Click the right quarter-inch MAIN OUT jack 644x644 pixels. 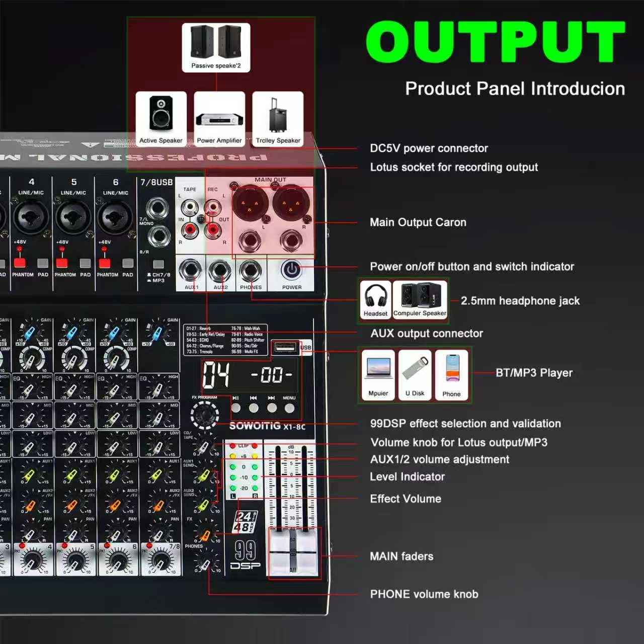click(x=291, y=241)
